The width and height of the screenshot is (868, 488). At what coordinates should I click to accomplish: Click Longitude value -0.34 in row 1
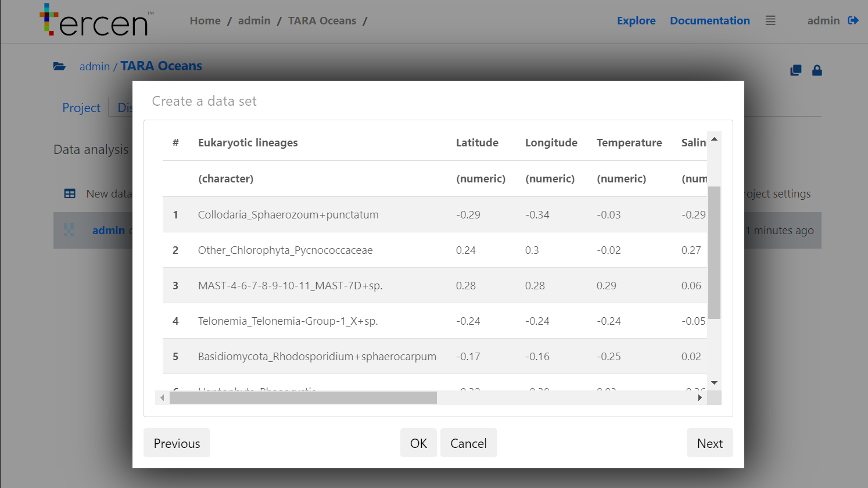(537, 215)
